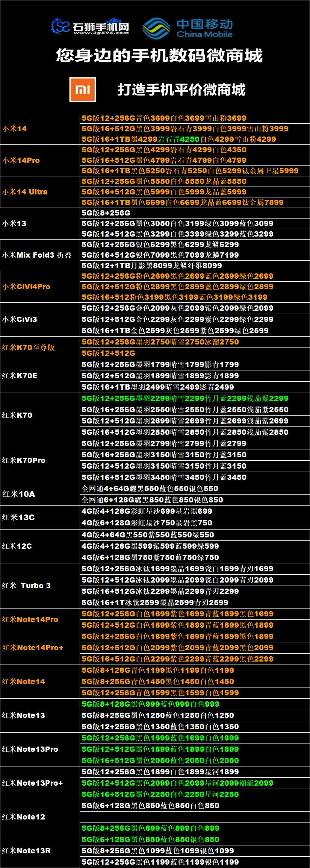Select the model cell 红米12C
The image size is (310, 868).
40,546
